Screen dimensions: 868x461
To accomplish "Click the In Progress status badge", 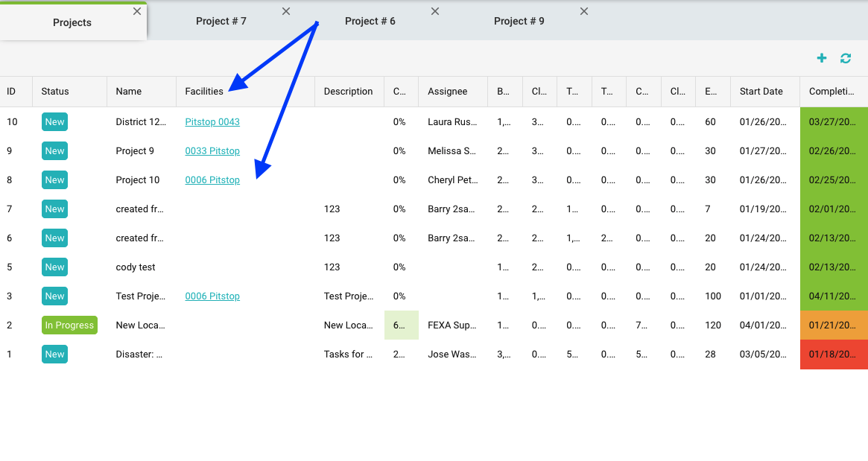I will click(69, 325).
